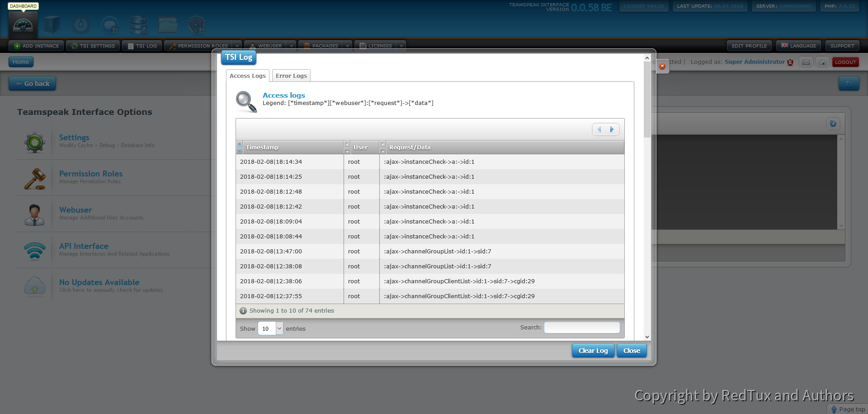
Task: Click the Clear Log button
Action: 593,351
